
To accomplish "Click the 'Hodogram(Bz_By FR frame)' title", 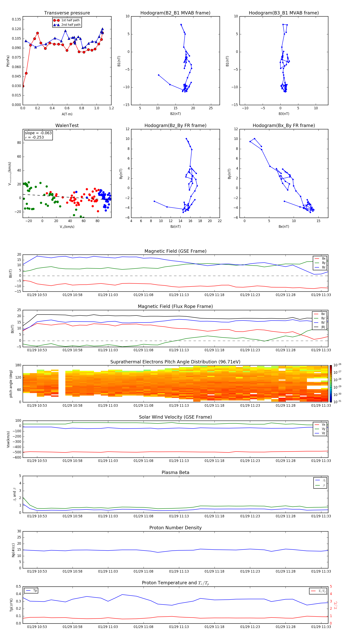I will click(175, 125).
